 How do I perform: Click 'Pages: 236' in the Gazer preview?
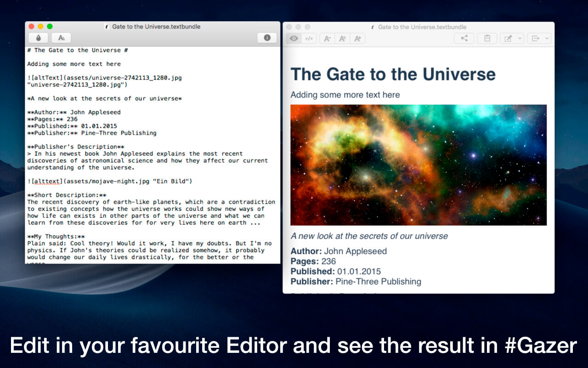[313, 261]
